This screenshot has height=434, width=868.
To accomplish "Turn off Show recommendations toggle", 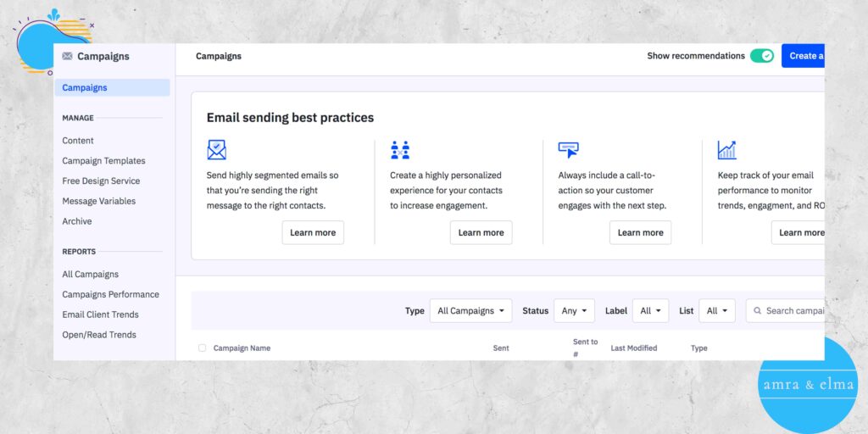I will coord(762,56).
